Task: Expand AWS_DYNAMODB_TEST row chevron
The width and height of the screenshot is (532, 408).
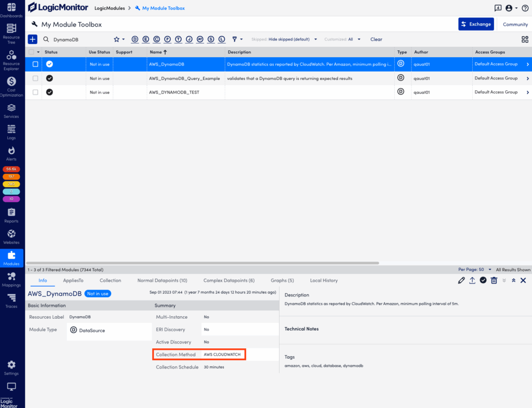Action: pyautogui.click(x=528, y=92)
